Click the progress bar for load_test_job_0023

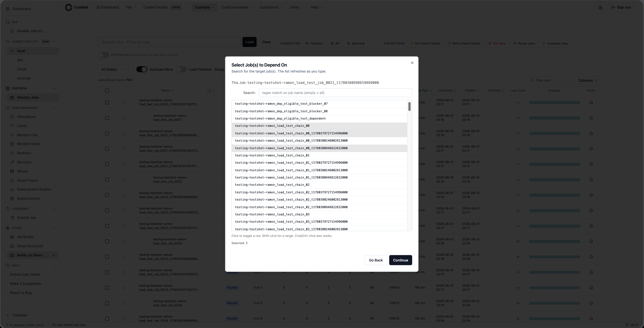click(554, 242)
